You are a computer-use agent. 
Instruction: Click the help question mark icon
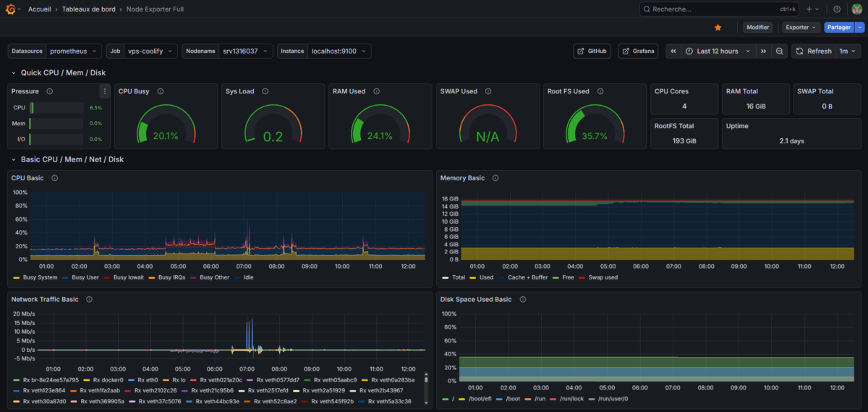(837, 9)
